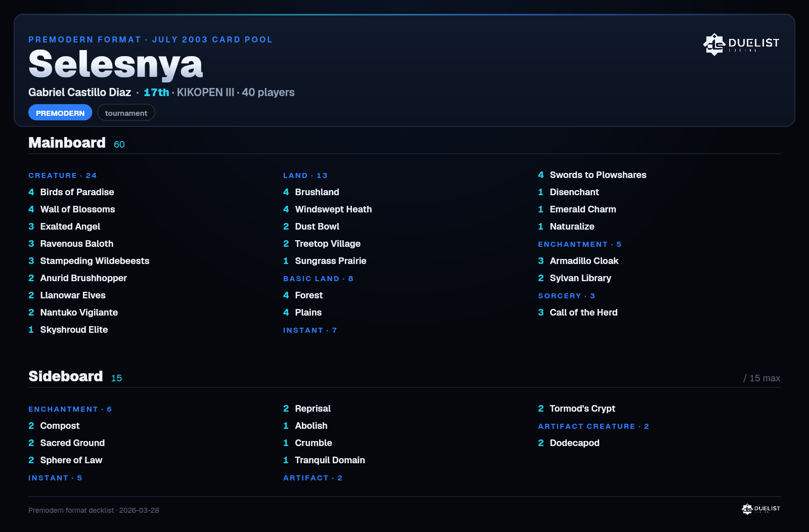Click the Sideboard section heading
This screenshot has height=532, width=809.
(x=66, y=376)
